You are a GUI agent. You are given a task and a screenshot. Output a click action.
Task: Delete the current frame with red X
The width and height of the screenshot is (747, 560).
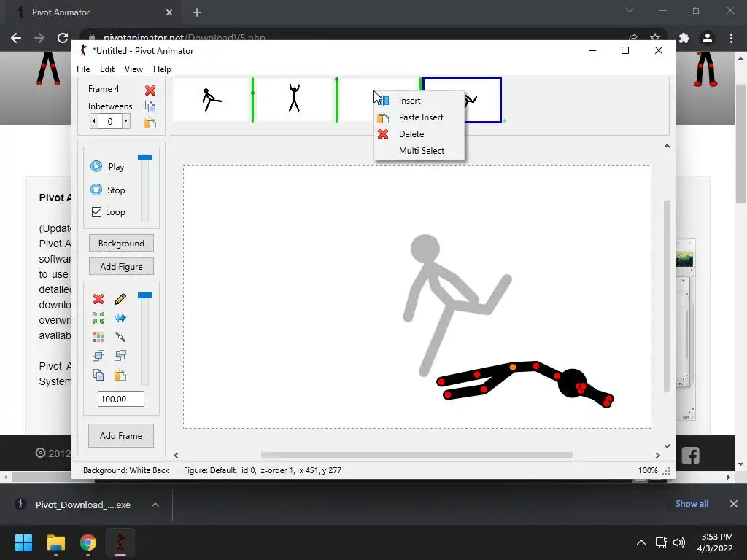click(x=150, y=90)
